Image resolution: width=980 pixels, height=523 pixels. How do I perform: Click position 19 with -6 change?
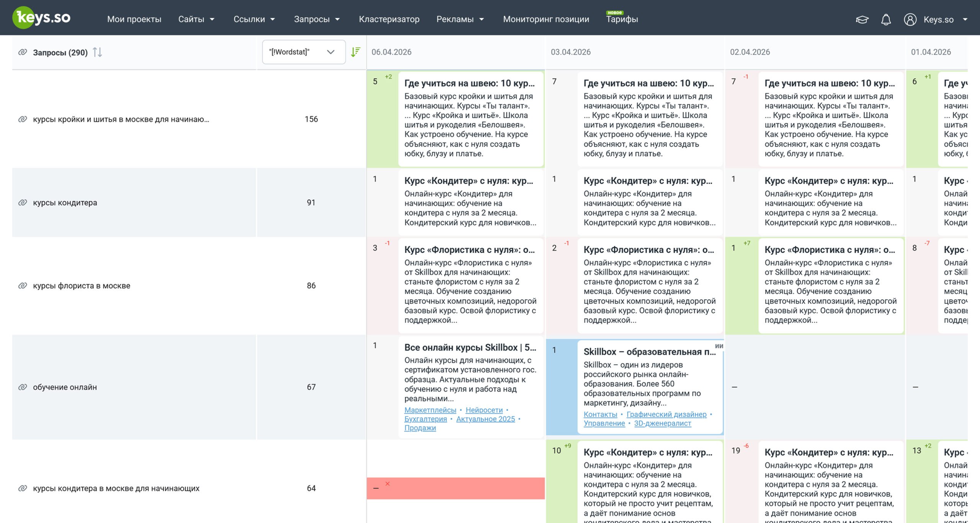coord(736,451)
